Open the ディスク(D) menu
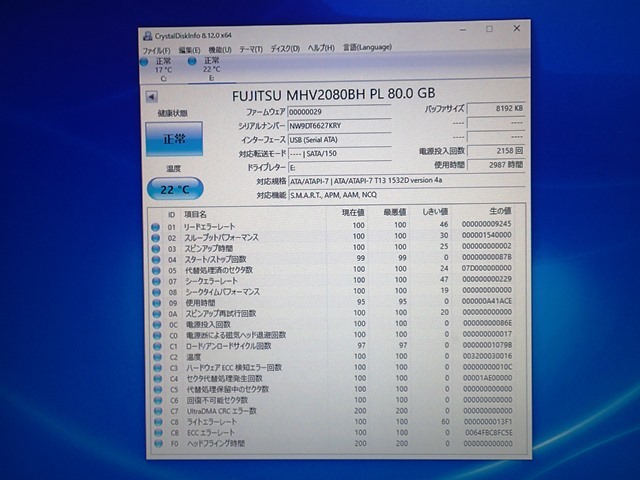Viewport: 640px width, 480px height. [285, 48]
